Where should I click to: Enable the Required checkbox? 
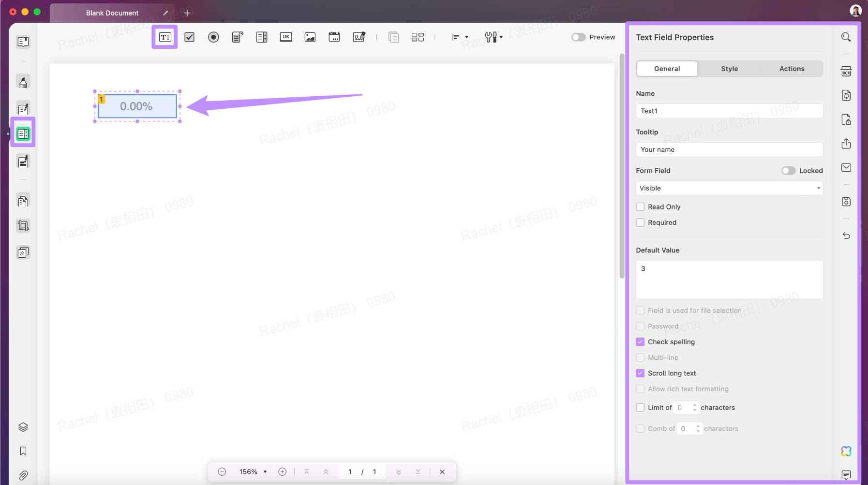[641, 222]
